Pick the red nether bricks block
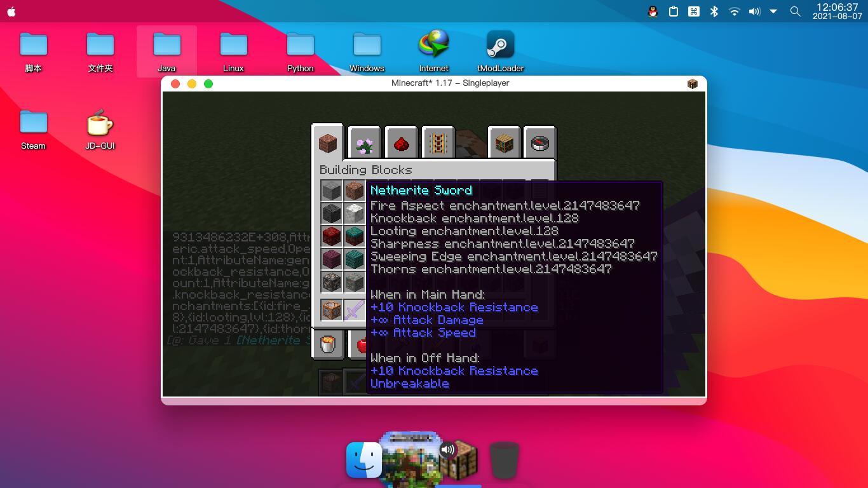The width and height of the screenshot is (868, 488). coord(331,236)
